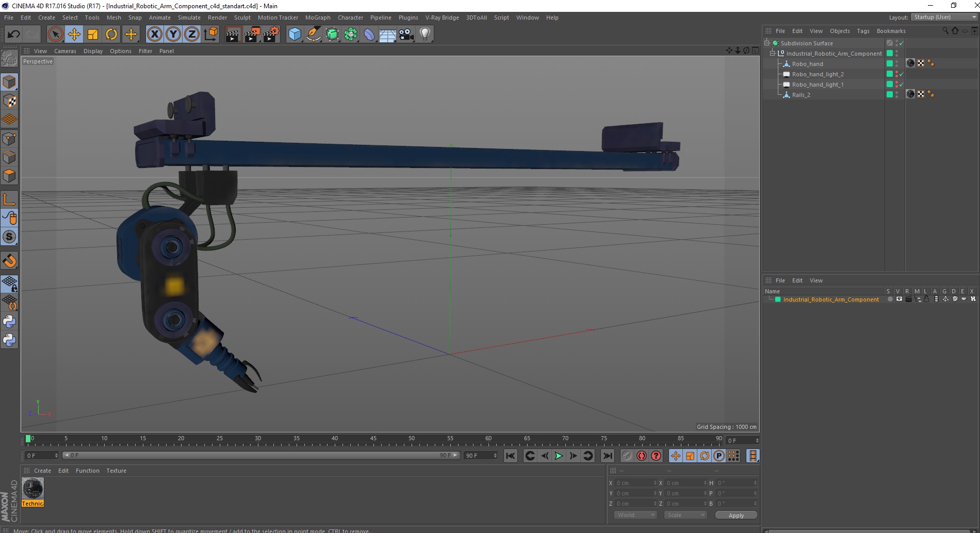The height and width of the screenshot is (533, 980).
Task: Switch to Polygons mode
Action: coord(9,176)
